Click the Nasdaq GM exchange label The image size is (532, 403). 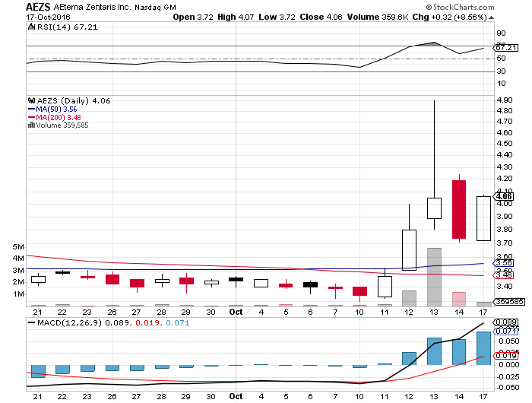[x=155, y=7]
